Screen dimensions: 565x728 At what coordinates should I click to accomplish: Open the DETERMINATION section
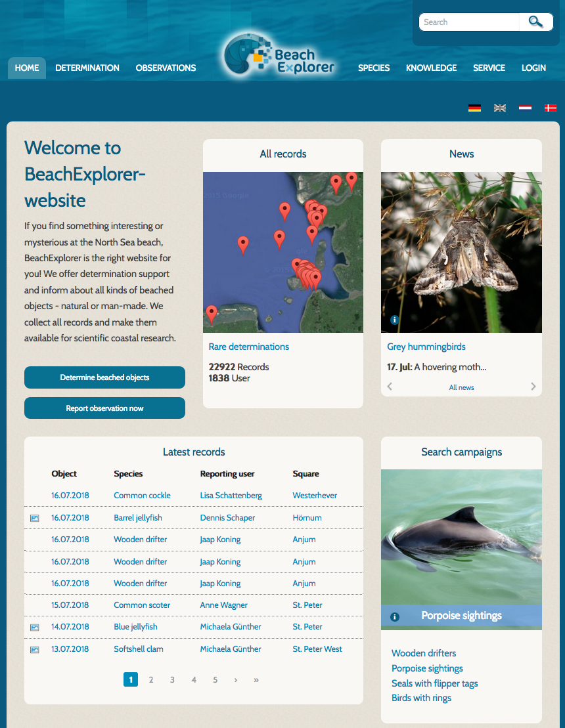pos(87,68)
